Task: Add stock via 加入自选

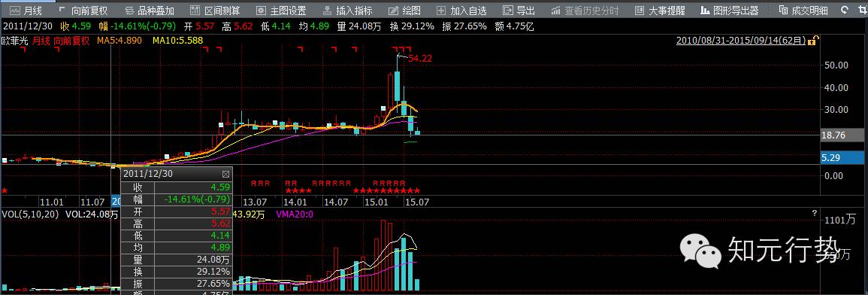Action: pyautogui.click(x=461, y=11)
